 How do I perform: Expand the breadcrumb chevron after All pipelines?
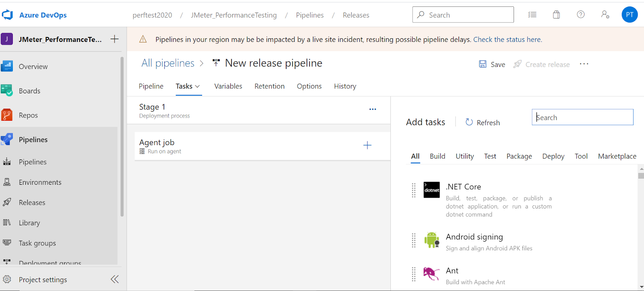point(202,63)
